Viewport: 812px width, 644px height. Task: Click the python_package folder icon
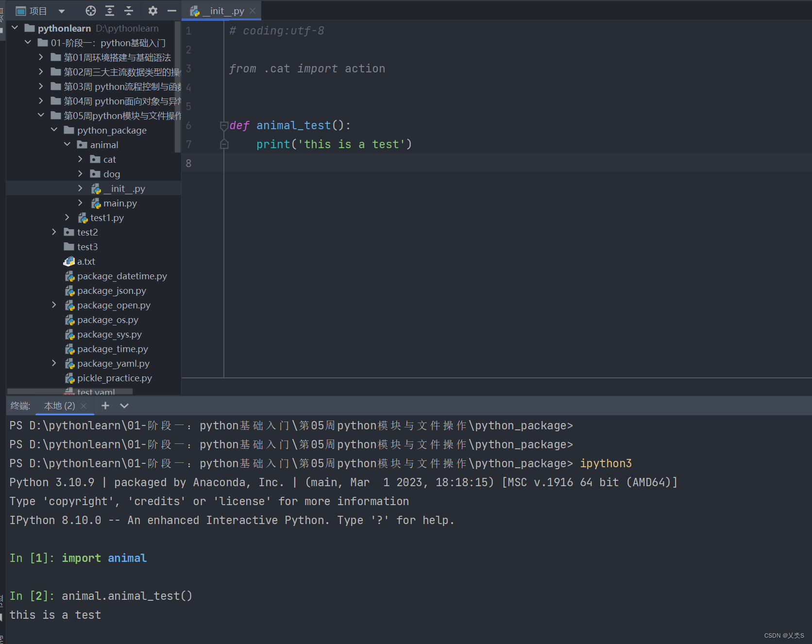pos(69,130)
